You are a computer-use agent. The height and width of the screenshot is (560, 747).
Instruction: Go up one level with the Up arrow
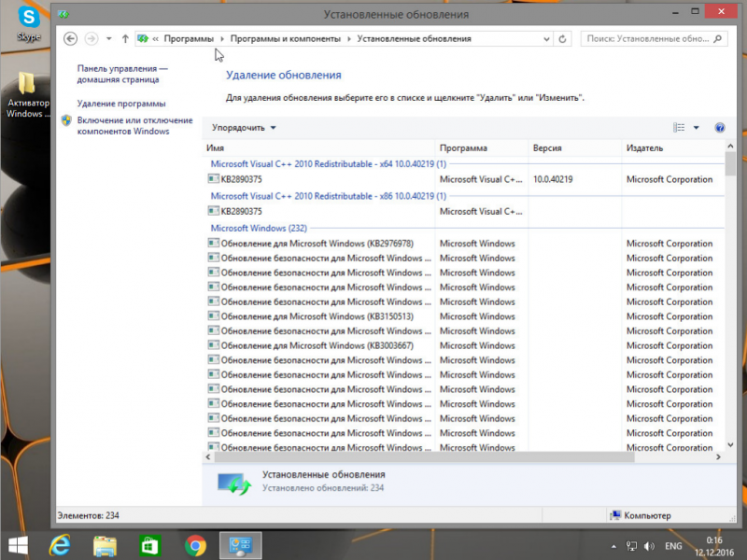[x=125, y=39]
